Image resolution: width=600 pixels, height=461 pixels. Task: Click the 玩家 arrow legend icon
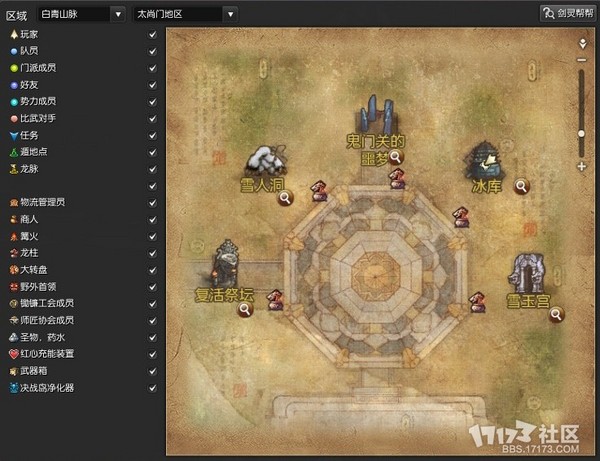pos(14,34)
